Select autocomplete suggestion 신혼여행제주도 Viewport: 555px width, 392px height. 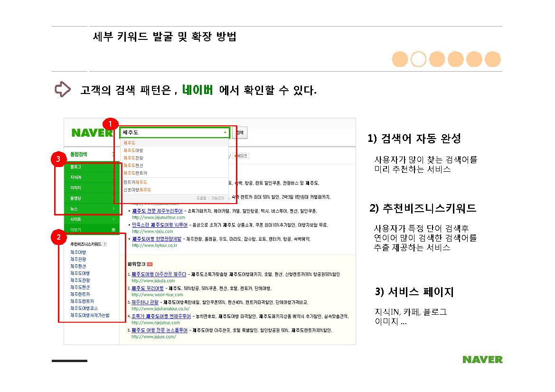137,190
